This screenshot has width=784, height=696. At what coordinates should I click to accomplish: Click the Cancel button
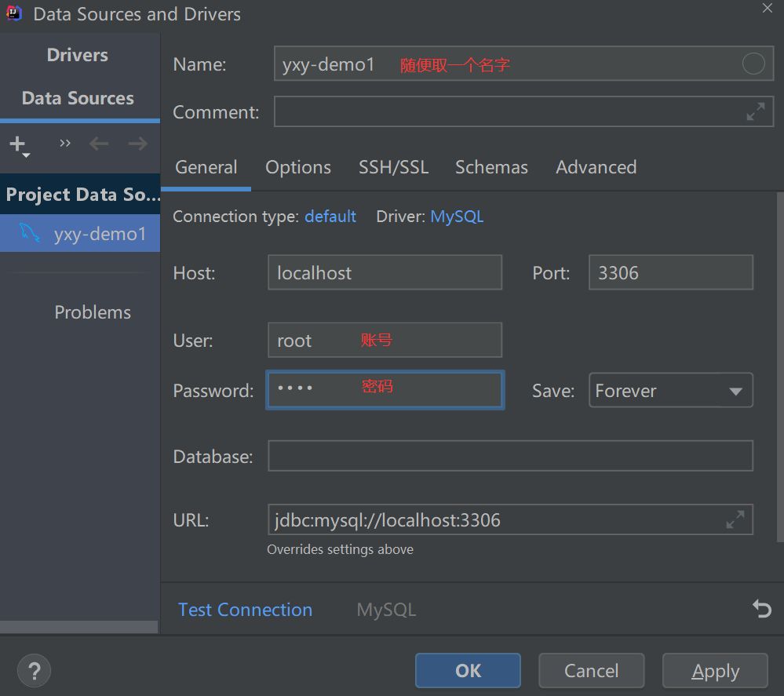[x=592, y=671]
